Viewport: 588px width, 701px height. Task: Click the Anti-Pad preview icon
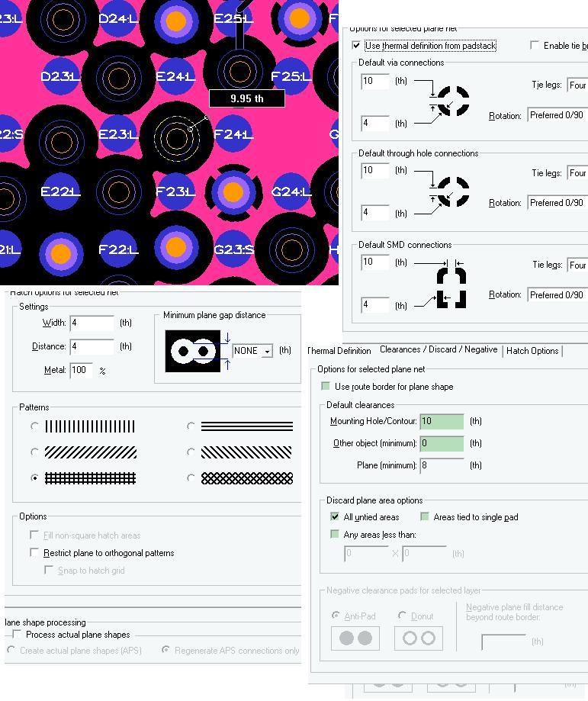pyautogui.click(x=355, y=638)
